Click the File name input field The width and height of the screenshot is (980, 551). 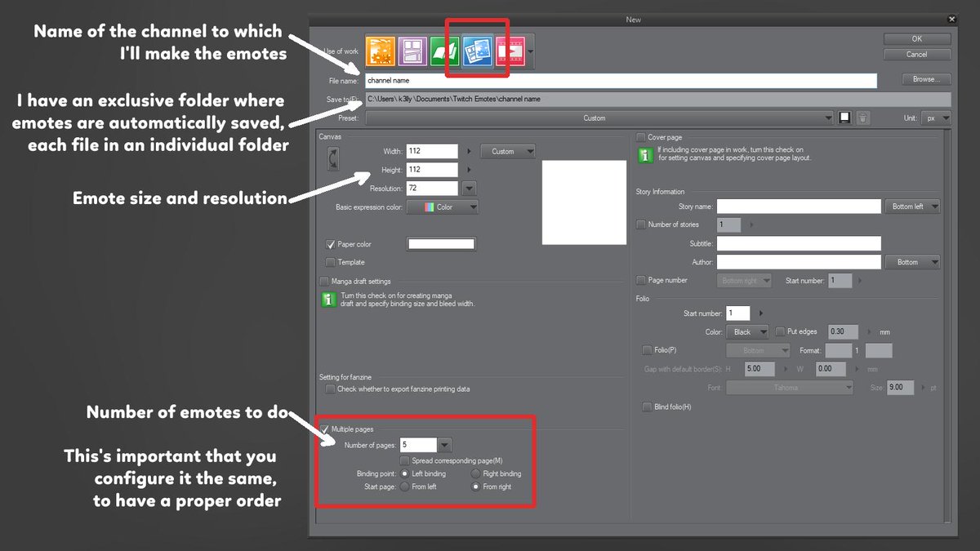[x=621, y=81]
